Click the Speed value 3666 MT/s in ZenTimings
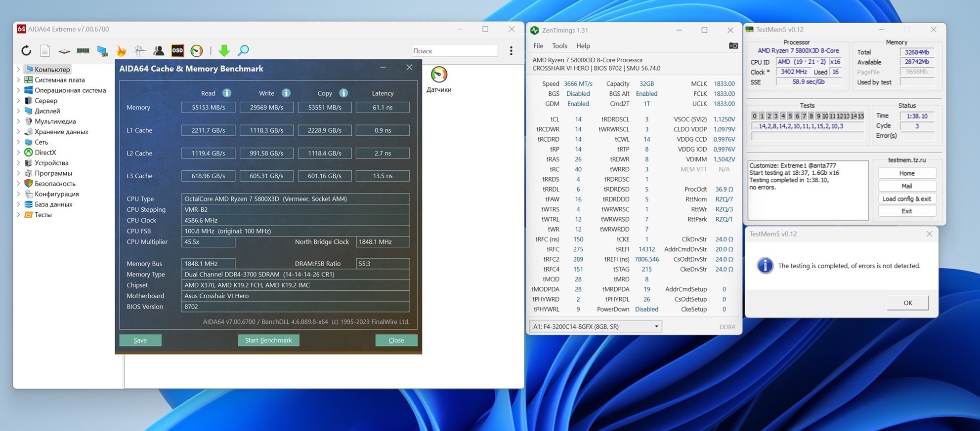Viewport: 980px width, 431px height. pos(578,84)
